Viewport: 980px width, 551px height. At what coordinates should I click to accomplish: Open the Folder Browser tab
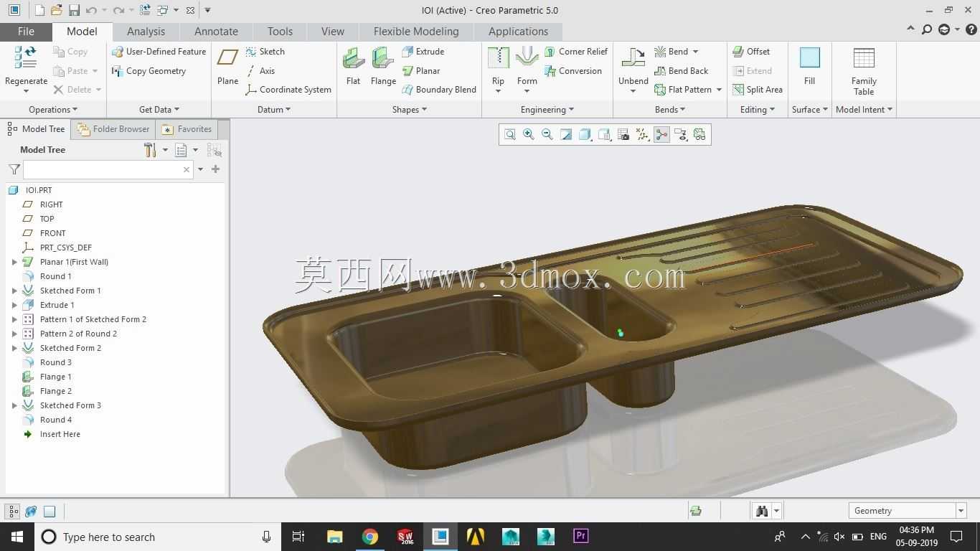113,129
